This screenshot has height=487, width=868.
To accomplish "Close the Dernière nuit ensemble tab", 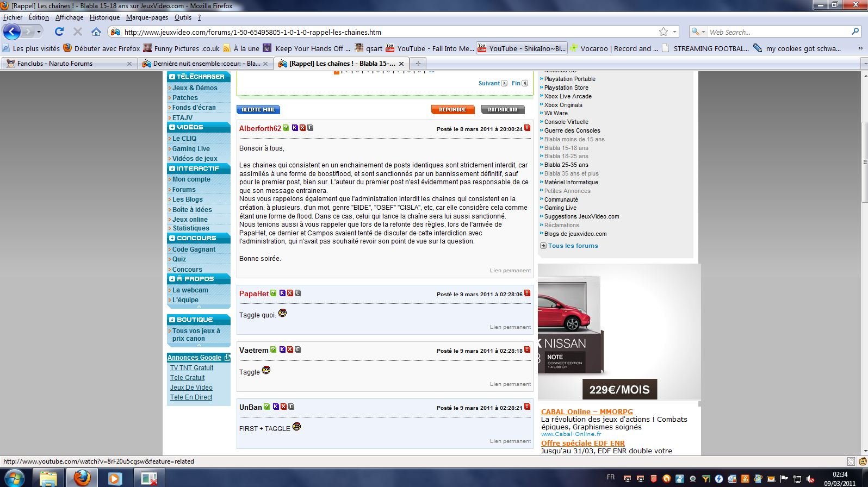I will [265, 64].
